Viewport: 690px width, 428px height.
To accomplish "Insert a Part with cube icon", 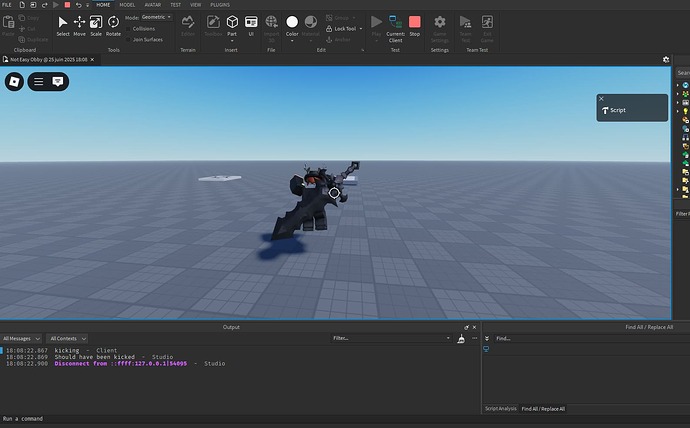I will [232, 22].
